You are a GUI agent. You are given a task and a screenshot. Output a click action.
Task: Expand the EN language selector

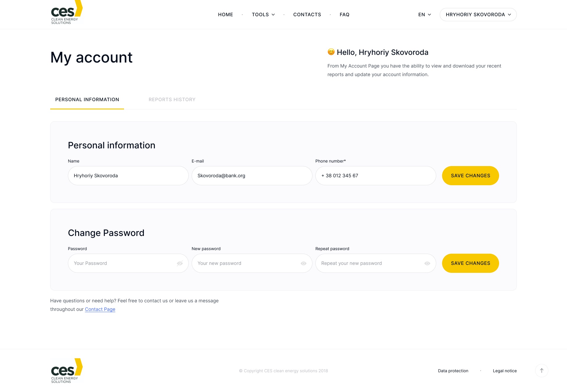coord(424,15)
